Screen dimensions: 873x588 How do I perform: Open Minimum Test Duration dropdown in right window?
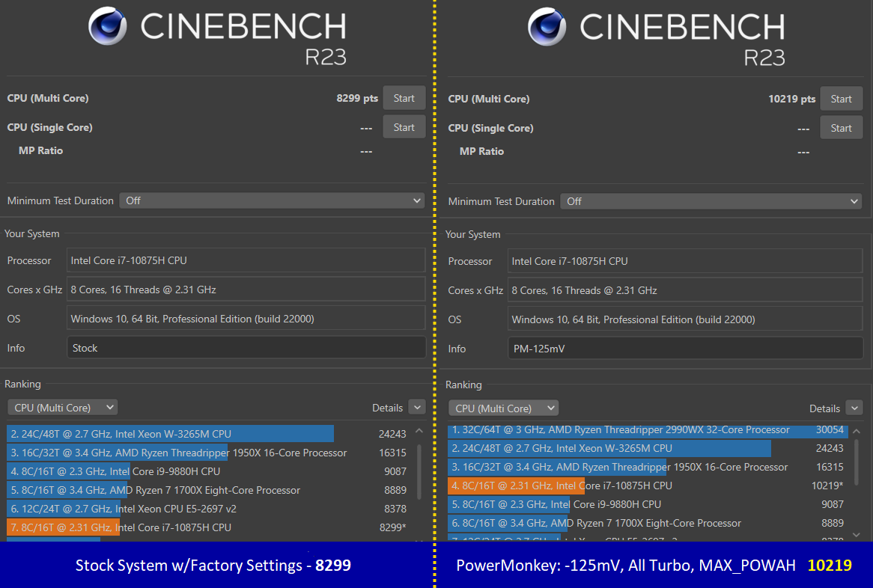(711, 201)
